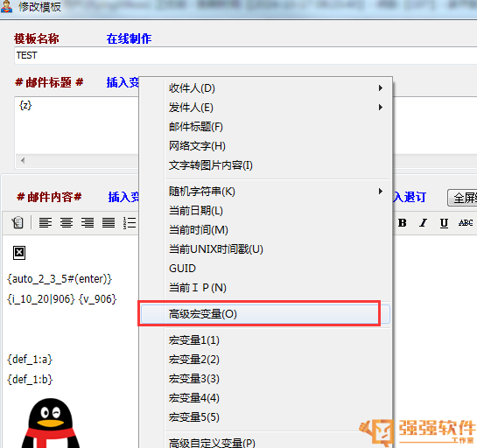This screenshot has width=477, height=448.
Task: Center-align text in editor toolbar
Action: tap(67, 222)
